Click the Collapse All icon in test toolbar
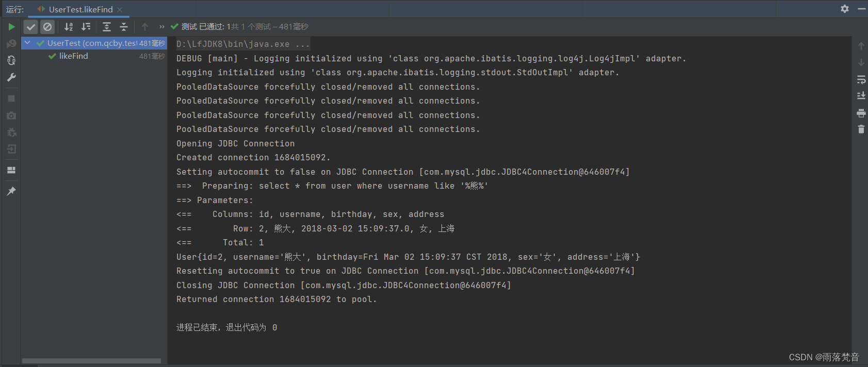 click(x=124, y=27)
